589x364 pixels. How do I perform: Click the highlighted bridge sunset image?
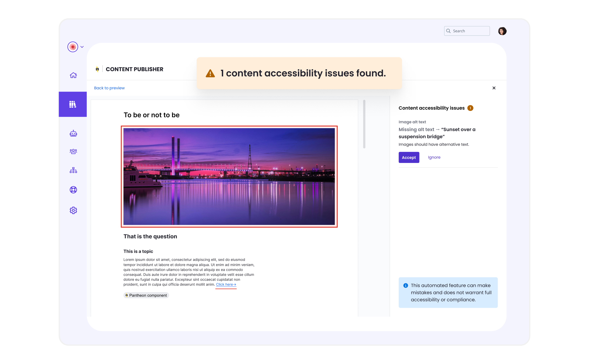click(229, 176)
